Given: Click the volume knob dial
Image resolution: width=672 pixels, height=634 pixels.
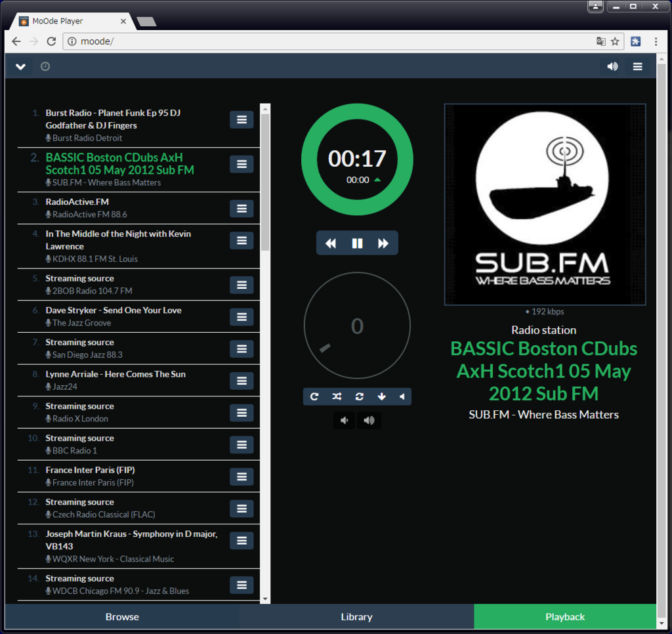Looking at the screenshot, I should (357, 326).
